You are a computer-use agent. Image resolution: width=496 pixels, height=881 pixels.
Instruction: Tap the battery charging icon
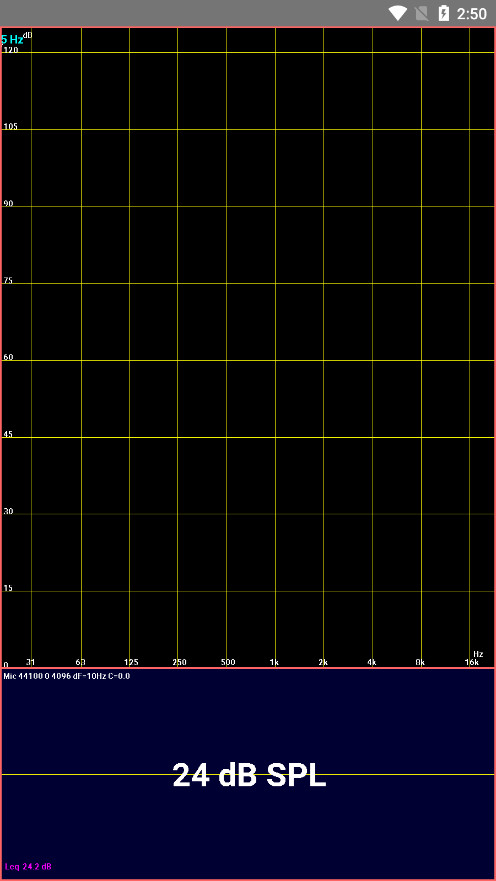coord(444,13)
